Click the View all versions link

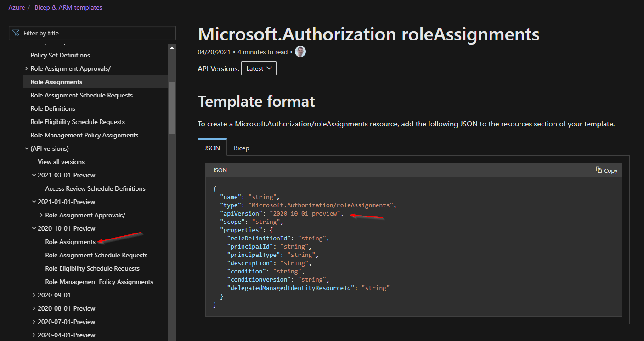61,161
